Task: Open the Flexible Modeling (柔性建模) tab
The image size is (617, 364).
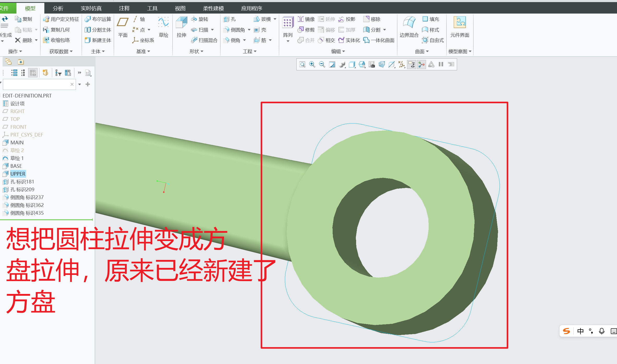Action: tap(213, 8)
